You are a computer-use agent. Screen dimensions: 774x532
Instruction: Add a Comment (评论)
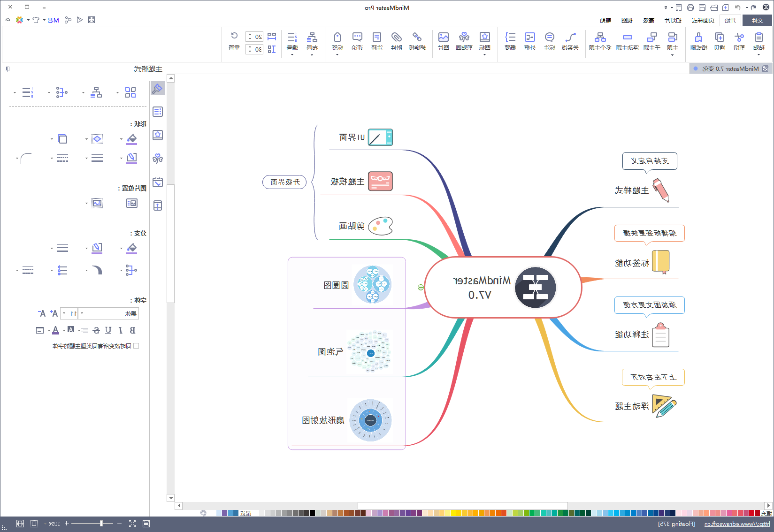[357, 41]
